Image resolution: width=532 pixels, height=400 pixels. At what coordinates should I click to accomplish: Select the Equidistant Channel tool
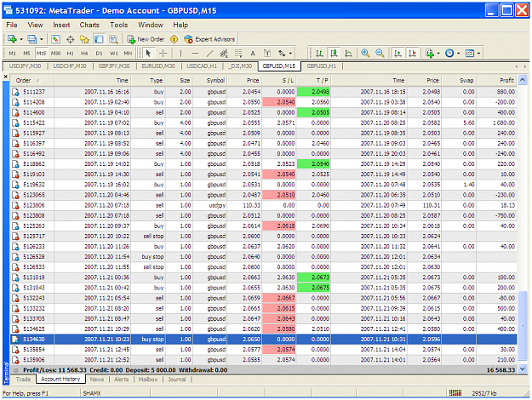[224, 54]
